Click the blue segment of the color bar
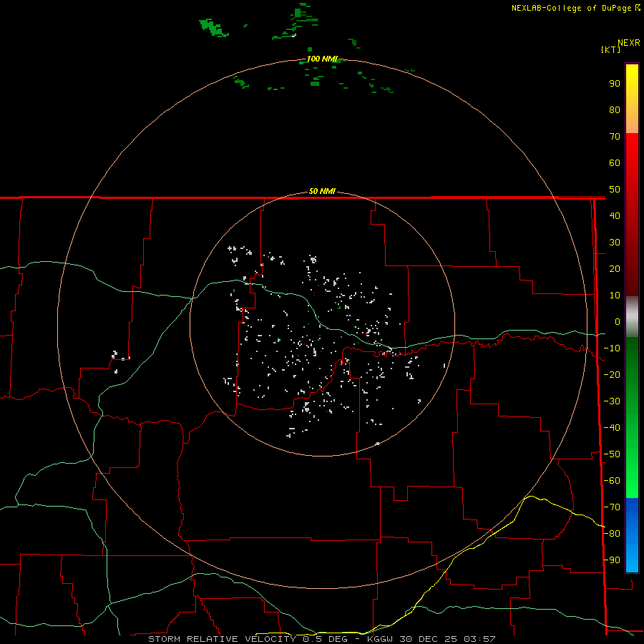This screenshot has height=644, width=644. [x=632, y=535]
